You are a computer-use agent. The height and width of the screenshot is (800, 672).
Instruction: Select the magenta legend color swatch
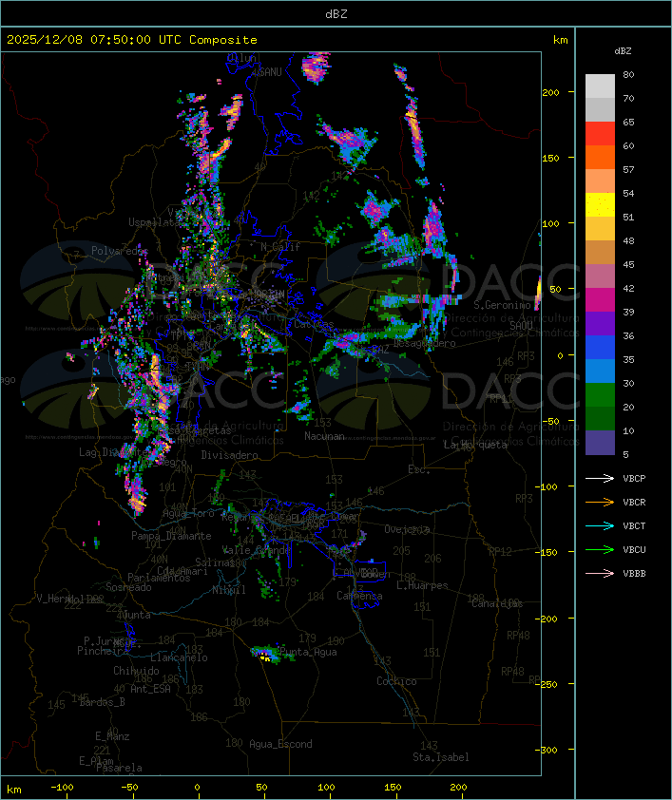click(x=600, y=299)
